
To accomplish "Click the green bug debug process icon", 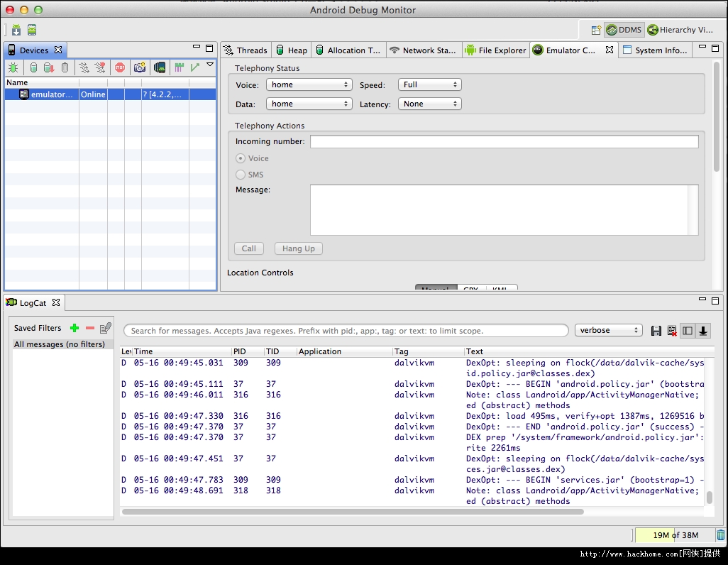I will click(x=13, y=67).
